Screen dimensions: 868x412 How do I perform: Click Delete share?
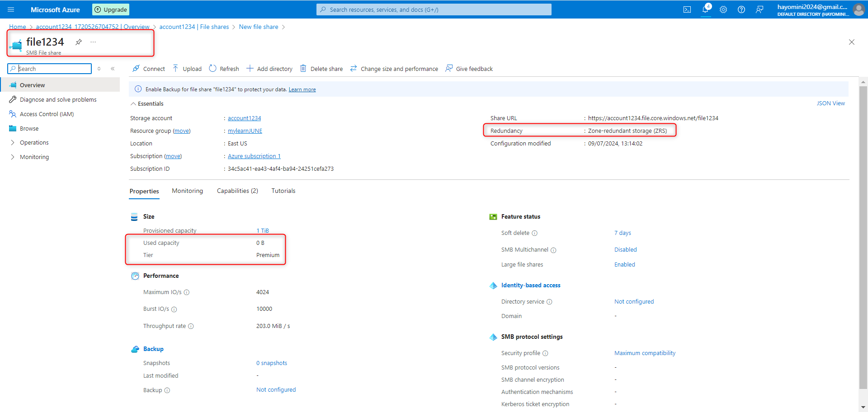pos(321,69)
